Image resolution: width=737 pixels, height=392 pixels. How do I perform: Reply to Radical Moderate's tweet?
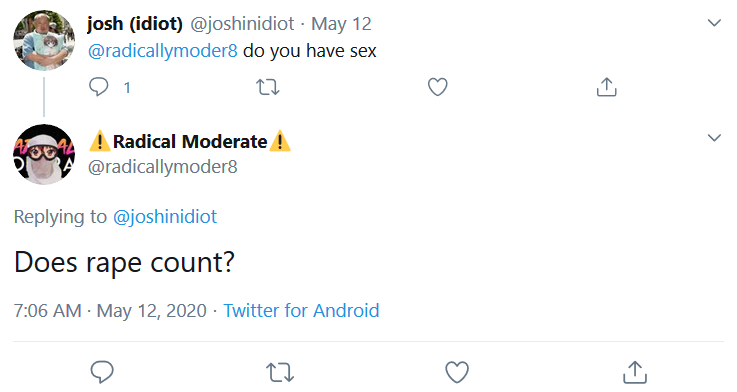point(102,372)
